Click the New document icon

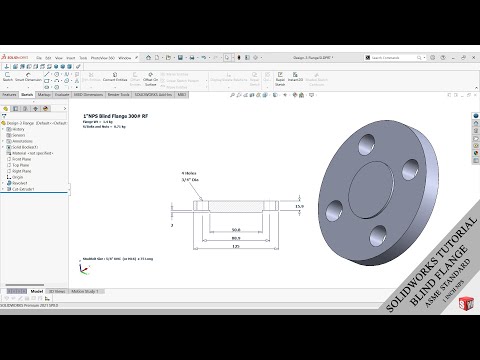pyautogui.click(x=157, y=58)
